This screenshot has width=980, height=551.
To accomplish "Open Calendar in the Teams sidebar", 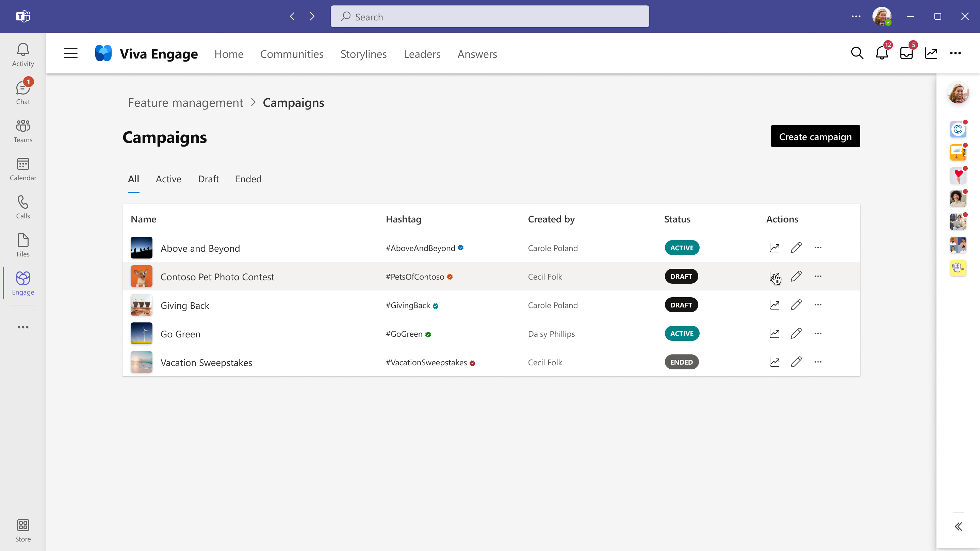I will point(23,169).
